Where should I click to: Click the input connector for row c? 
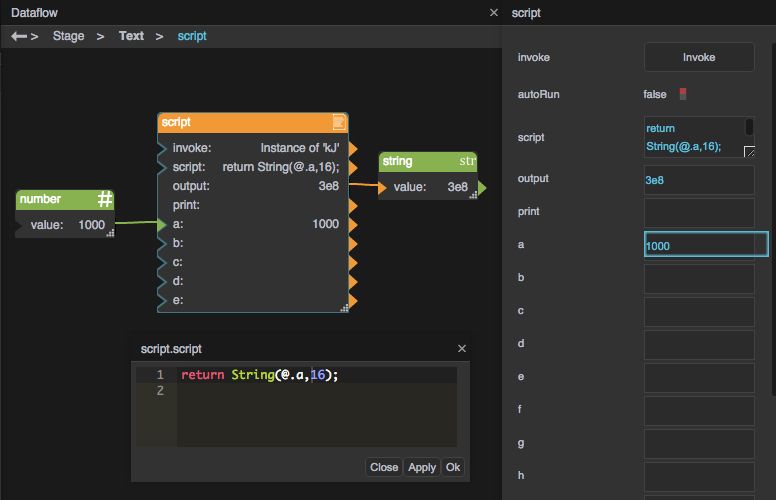click(x=162, y=262)
